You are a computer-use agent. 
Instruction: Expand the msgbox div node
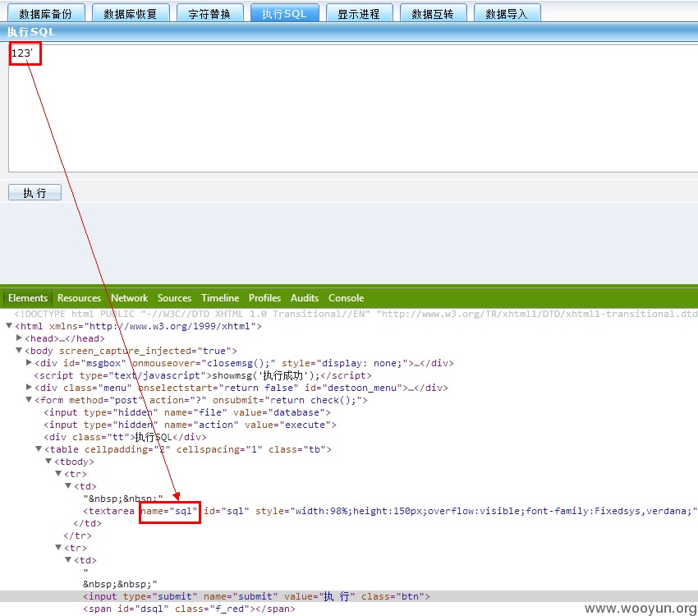tap(29, 363)
